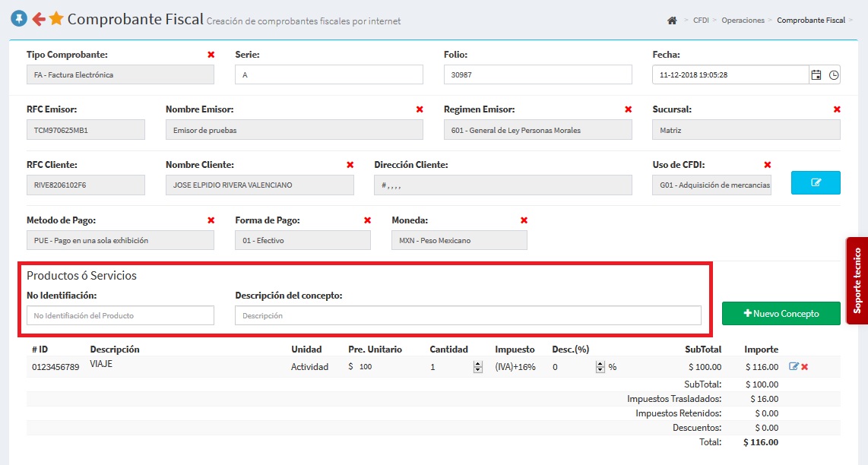868x465 pixels.
Task: Click the red back arrow icon
Action: pyautogui.click(x=38, y=19)
